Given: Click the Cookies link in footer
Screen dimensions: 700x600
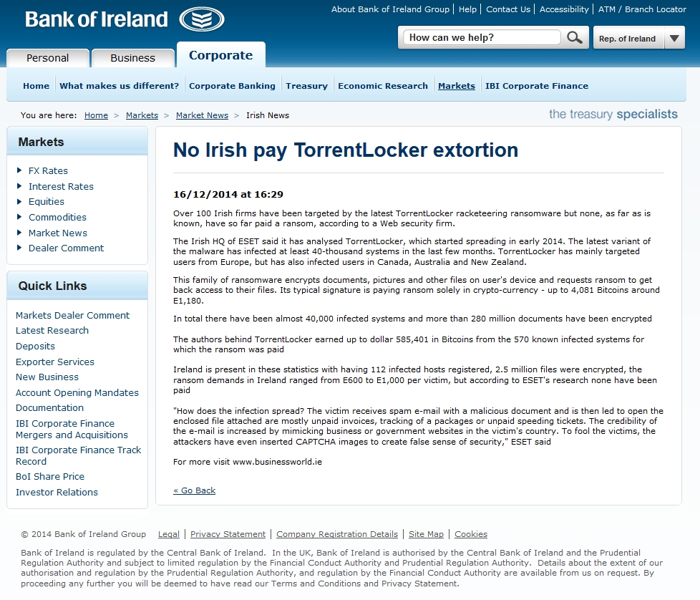Looking at the screenshot, I should tap(470, 534).
